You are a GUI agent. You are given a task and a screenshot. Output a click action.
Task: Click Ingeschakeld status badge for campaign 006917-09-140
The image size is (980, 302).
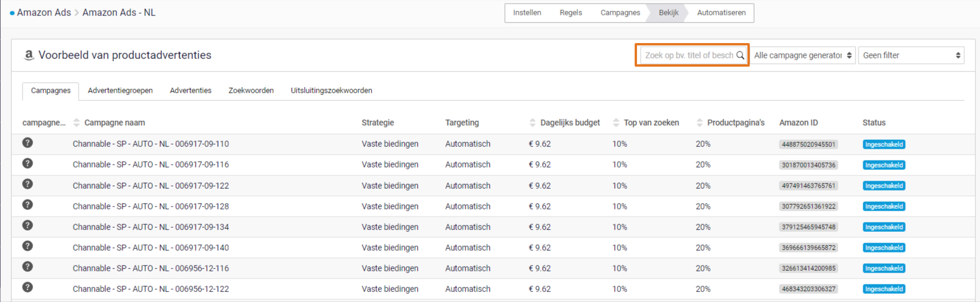(884, 248)
